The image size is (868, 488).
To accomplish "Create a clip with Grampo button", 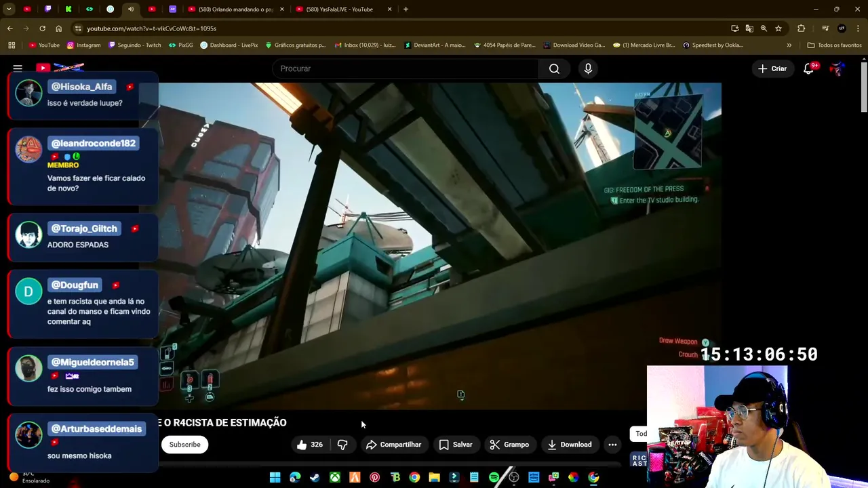I will coord(509,445).
